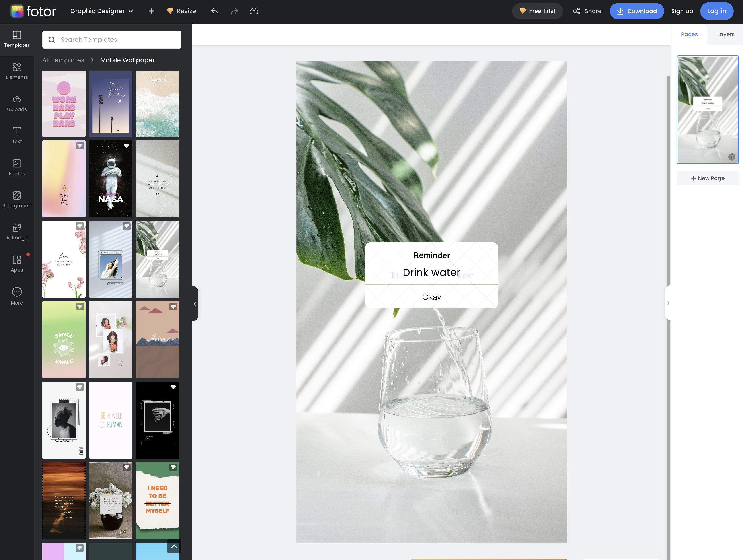This screenshot has width=743, height=560.
Task: Open the AI Image tool
Action: click(17, 232)
